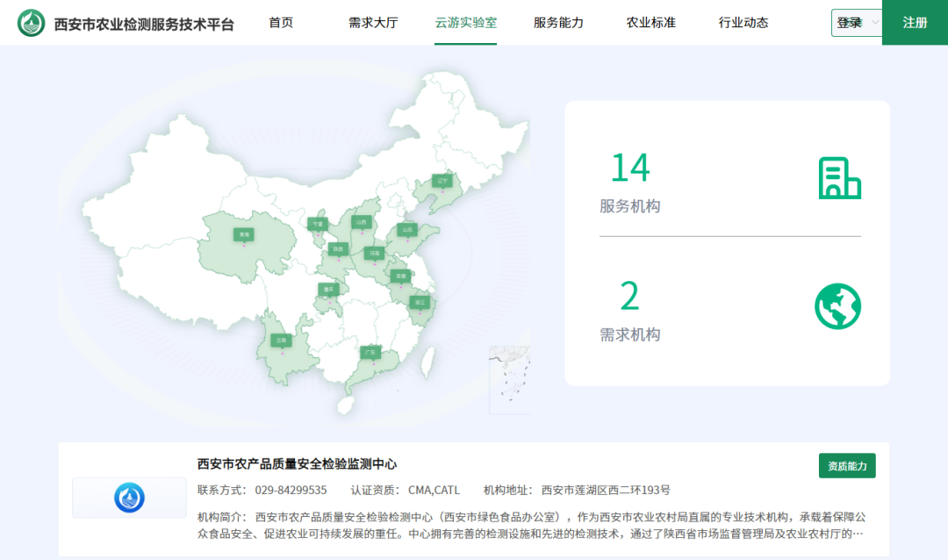The image size is (948, 560).
Task: Open the 需求大厅 menu item
Action: (x=373, y=22)
